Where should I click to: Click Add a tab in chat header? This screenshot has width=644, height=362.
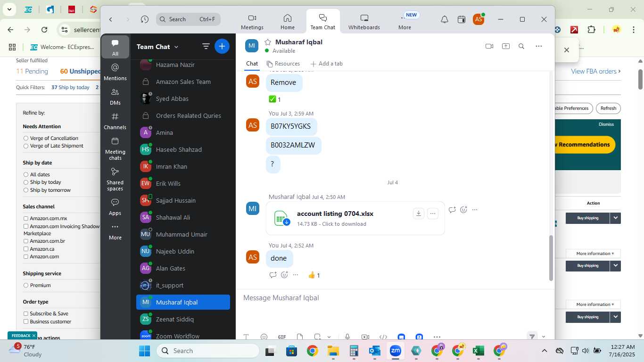tap(326, 64)
